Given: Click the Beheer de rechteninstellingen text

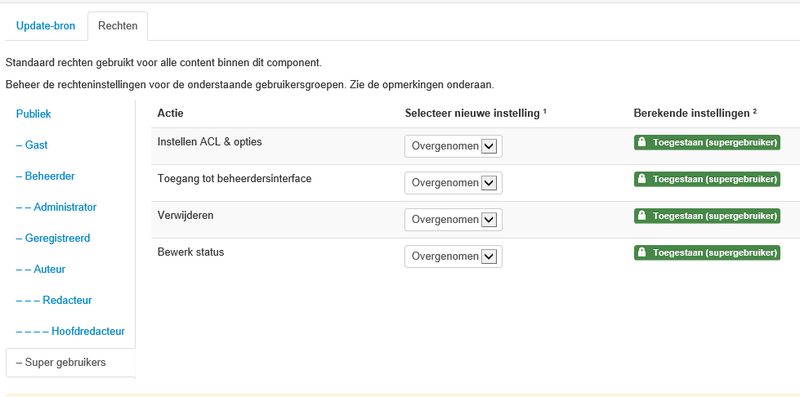Looking at the screenshot, I should (x=250, y=85).
